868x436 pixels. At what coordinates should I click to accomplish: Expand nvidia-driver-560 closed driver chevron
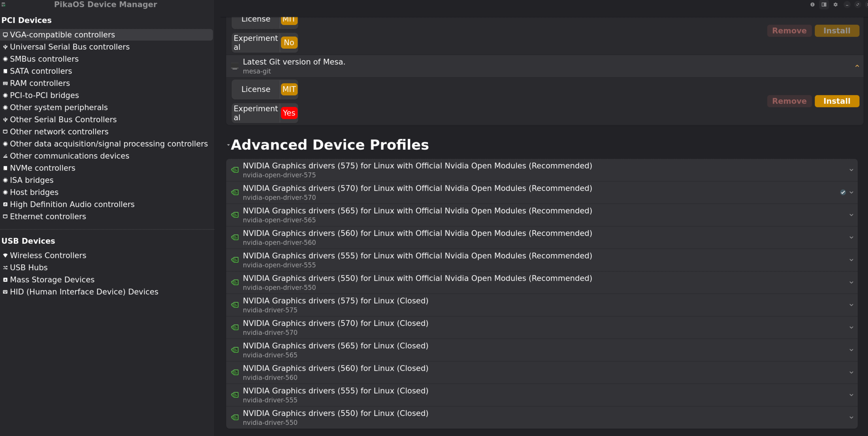tap(851, 373)
